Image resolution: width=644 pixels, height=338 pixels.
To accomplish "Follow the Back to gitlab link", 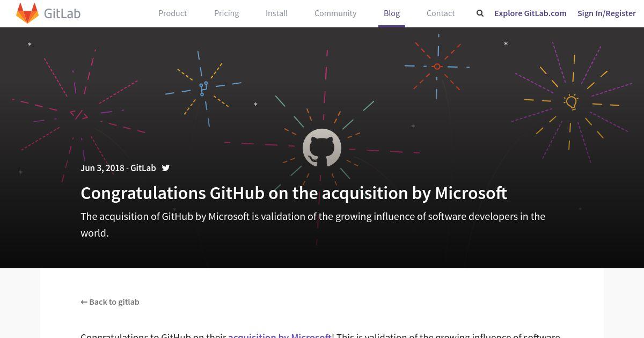I will pyautogui.click(x=110, y=302).
